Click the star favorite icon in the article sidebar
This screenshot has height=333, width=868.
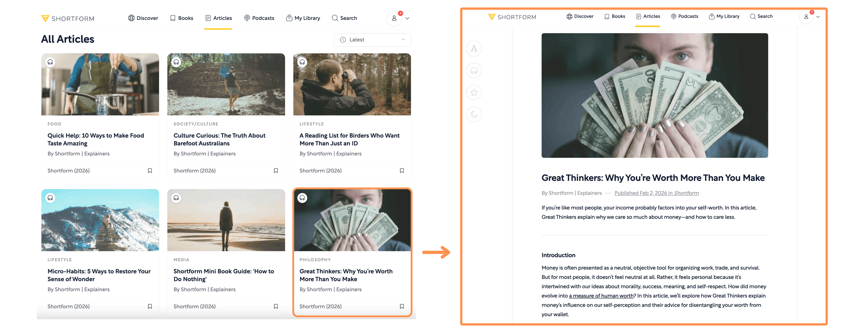click(474, 93)
